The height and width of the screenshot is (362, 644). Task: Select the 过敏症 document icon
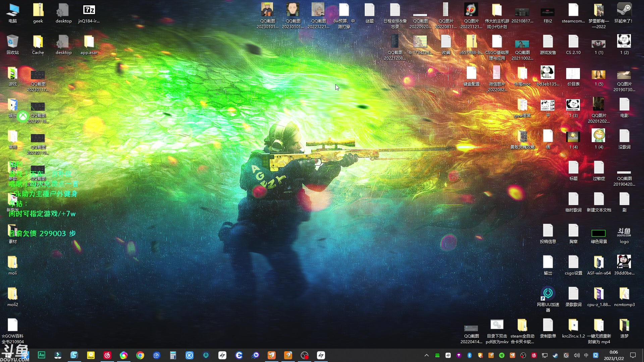coord(599,170)
